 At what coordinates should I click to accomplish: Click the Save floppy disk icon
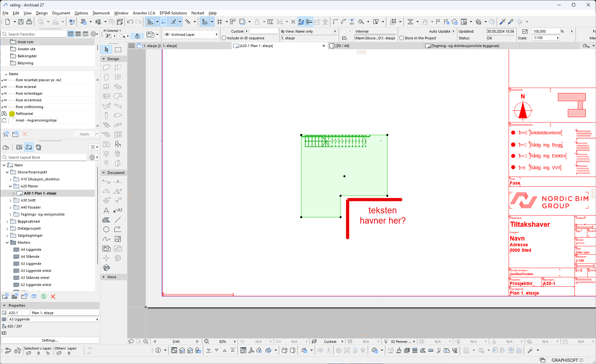pyautogui.click(x=21, y=22)
